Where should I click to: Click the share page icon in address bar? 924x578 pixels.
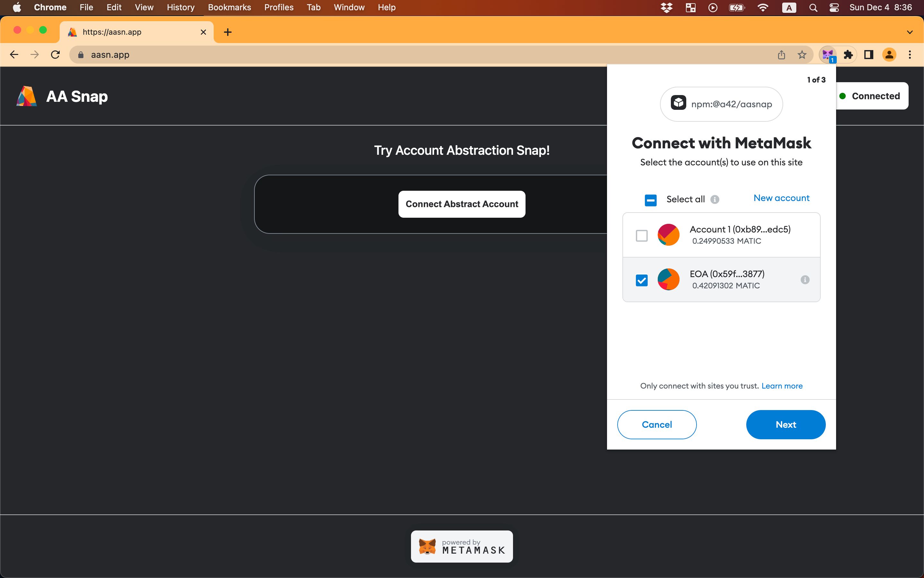[x=782, y=55]
